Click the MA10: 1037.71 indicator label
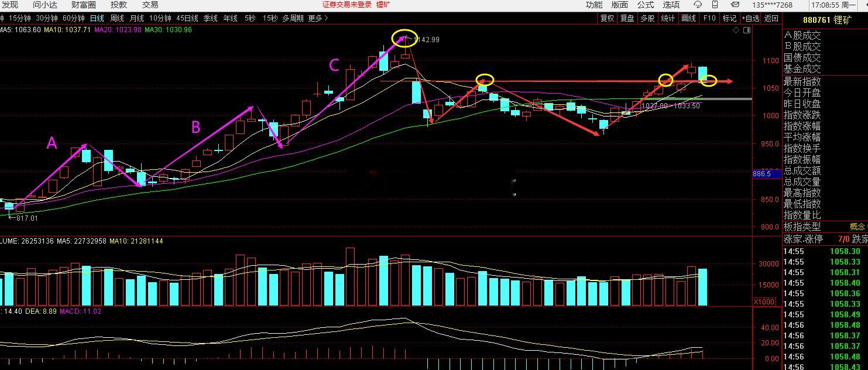This screenshot has width=868, height=370. pyautogui.click(x=68, y=30)
